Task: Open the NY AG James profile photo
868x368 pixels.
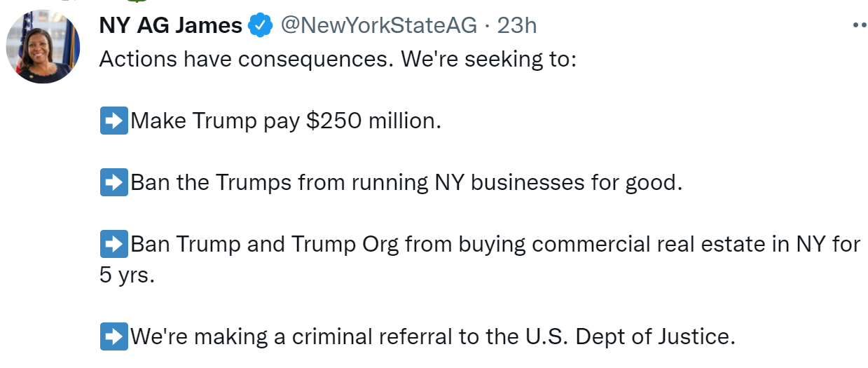Action: (43, 48)
